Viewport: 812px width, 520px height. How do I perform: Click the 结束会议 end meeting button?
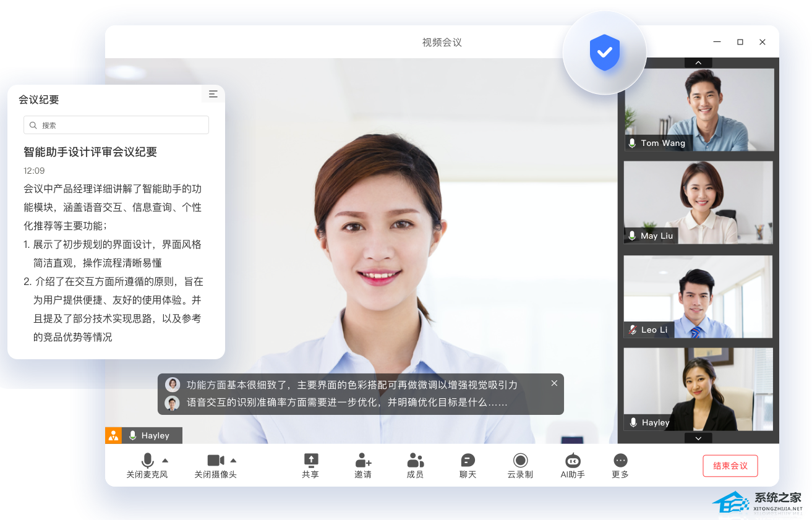pos(730,466)
